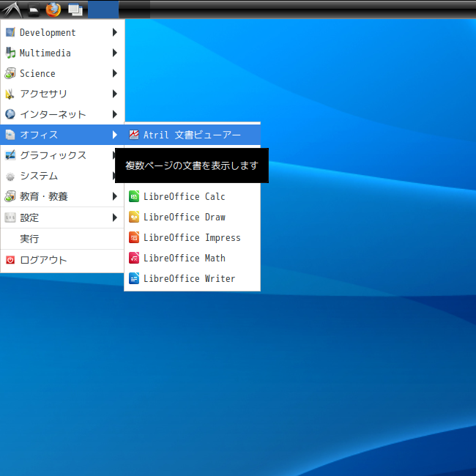This screenshot has height=476, width=476.
Task: Expand the 教育・教養 submenu arrow
Action: pyautogui.click(x=115, y=196)
